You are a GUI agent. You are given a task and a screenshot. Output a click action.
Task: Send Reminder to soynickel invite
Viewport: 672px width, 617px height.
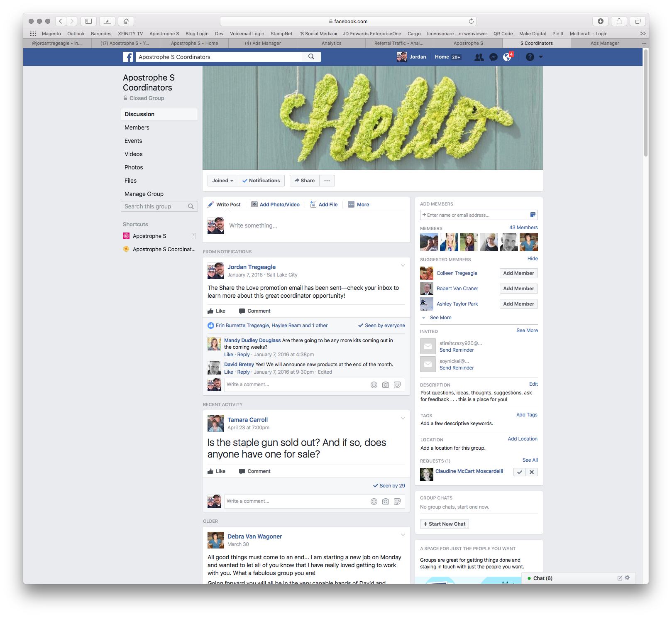(457, 368)
